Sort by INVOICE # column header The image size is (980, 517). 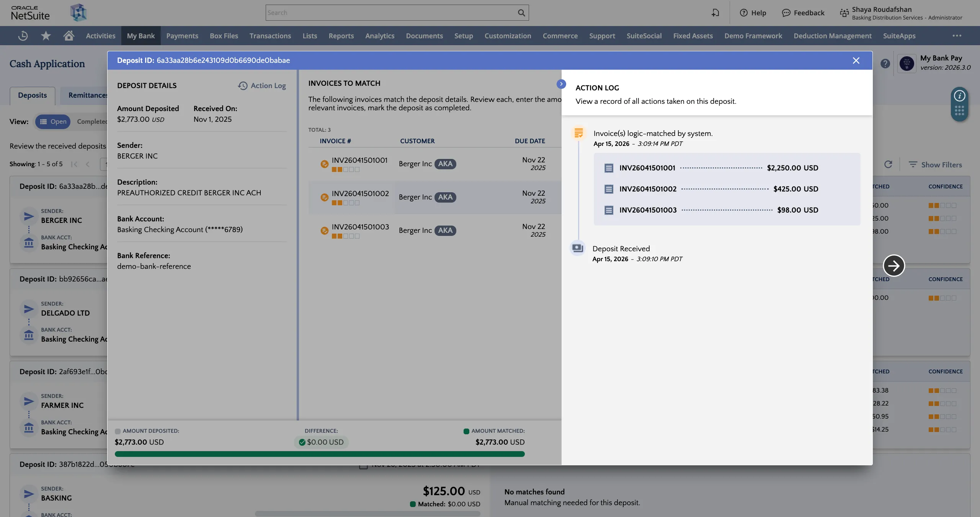coord(335,141)
